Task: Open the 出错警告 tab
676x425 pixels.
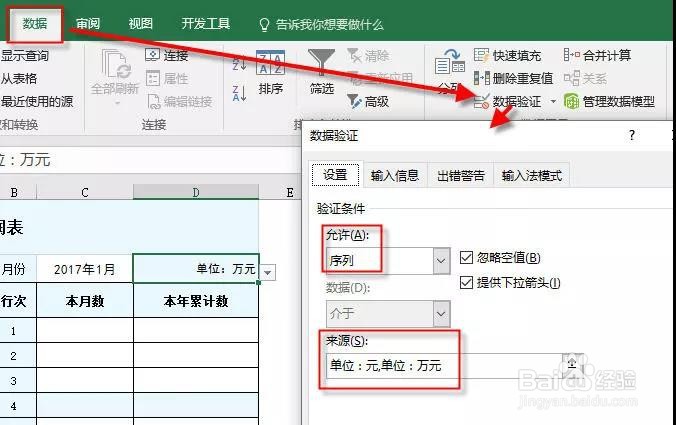Action: [x=461, y=175]
